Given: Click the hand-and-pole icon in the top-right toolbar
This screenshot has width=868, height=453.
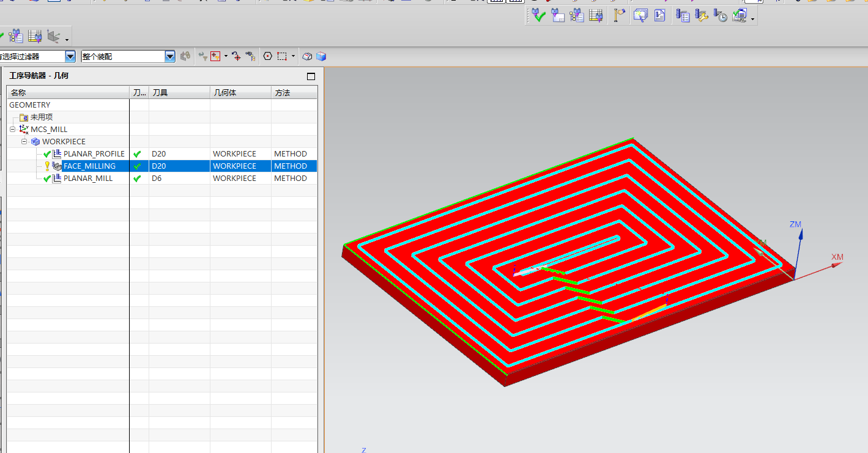Looking at the screenshot, I should click(x=619, y=16).
